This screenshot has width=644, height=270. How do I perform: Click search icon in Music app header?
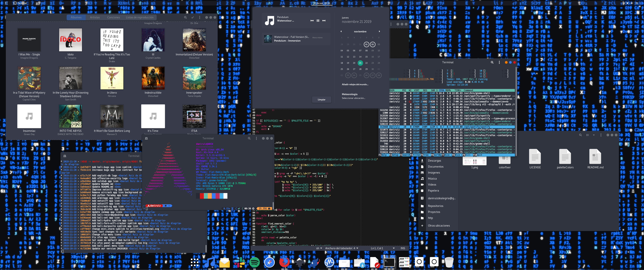click(x=185, y=17)
